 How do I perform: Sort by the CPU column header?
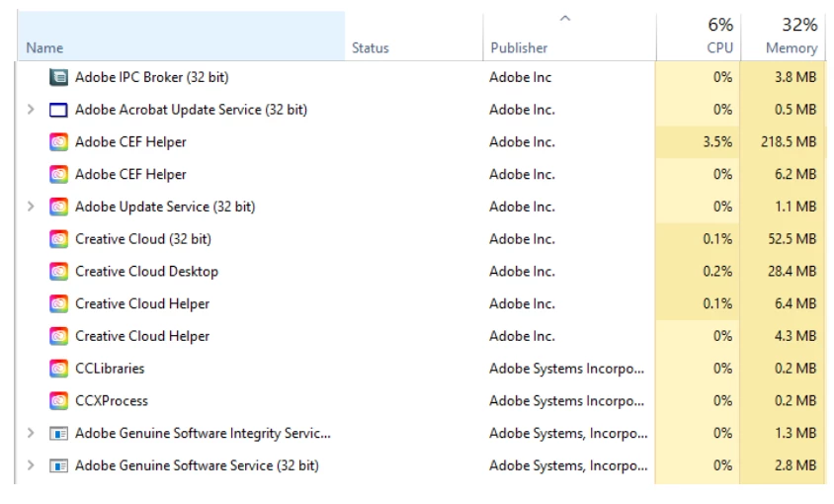[x=699, y=36]
